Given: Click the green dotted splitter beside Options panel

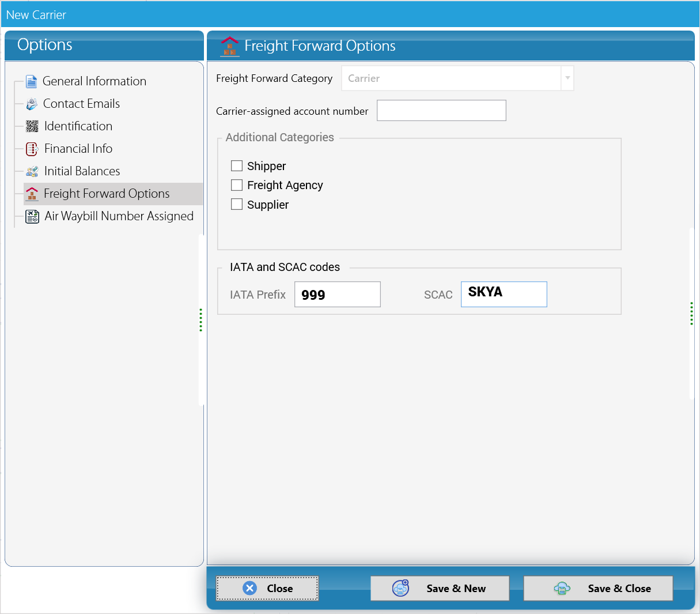Looking at the screenshot, I should tap(200, 320).
